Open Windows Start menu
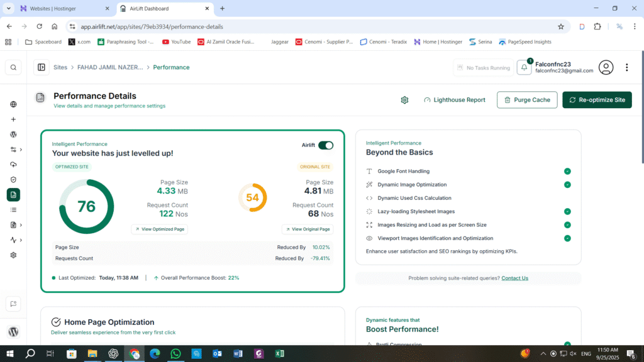 [x=10, y=353]
